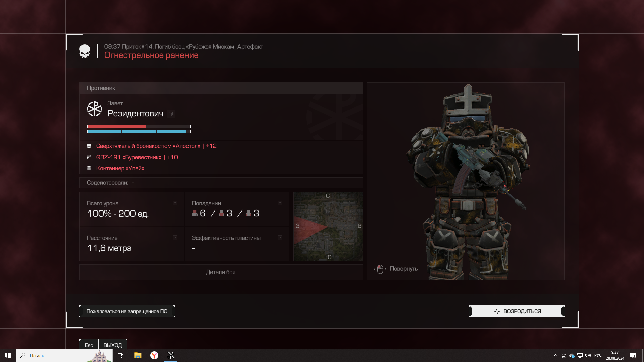The image size is (644, 362).
Task: Click the ВЫХОД exit button
Action: click(x=113, y=345)
